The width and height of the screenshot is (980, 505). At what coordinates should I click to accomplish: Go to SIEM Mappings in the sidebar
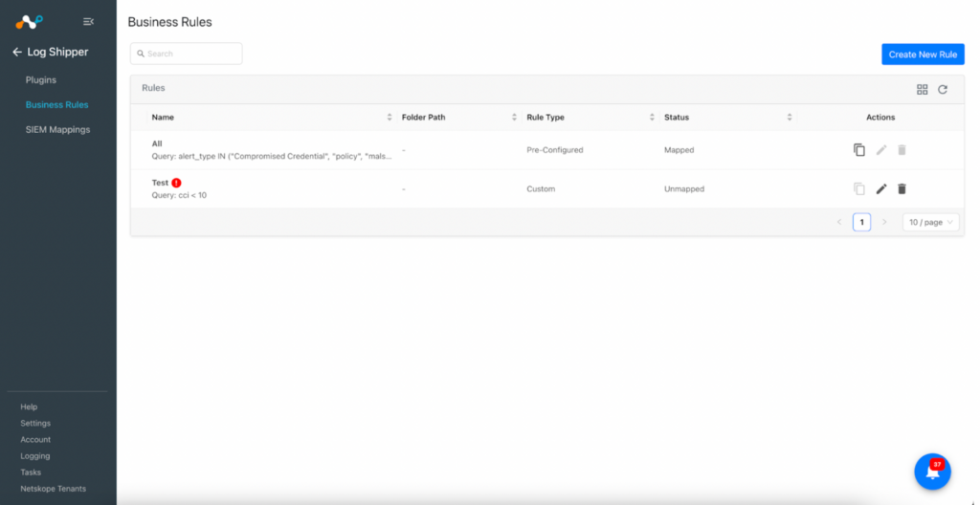click(57, 129)
